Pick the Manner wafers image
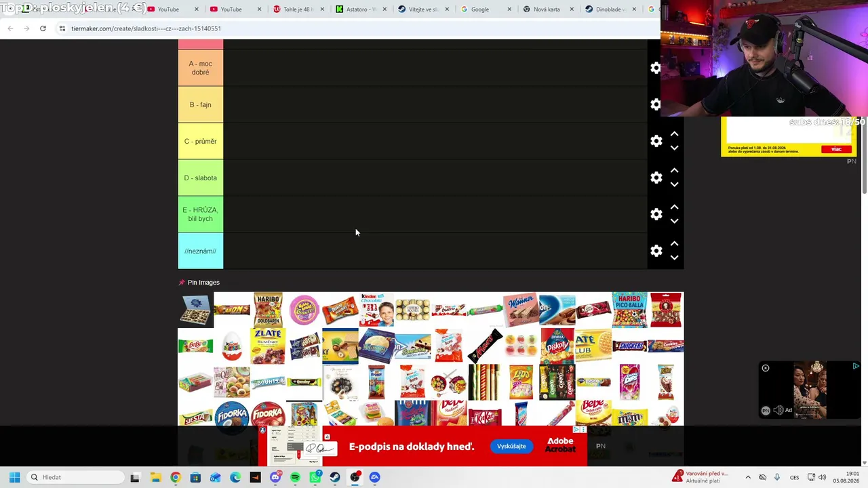Screen dimensions: 868x488 pyautogui.click(x=521, y=310)
